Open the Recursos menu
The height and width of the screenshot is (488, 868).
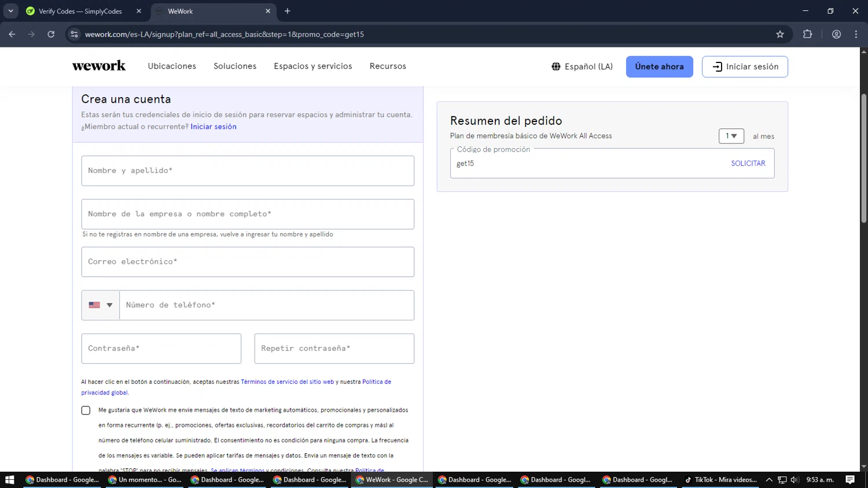click(x=388, y=66)
